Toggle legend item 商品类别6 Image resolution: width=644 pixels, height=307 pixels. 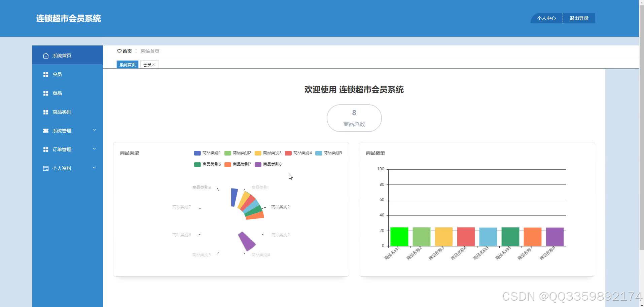pos(207,164)
